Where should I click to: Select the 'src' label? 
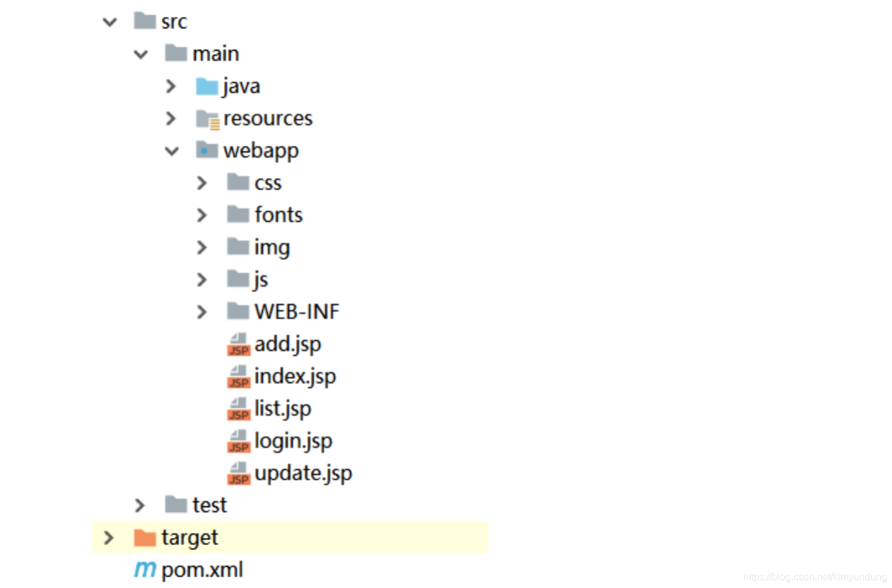[174, 22]
